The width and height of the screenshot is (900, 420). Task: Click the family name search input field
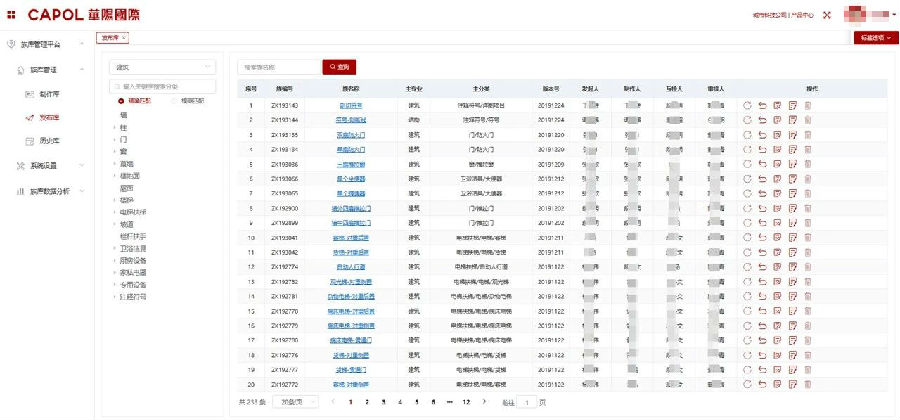coord(277,67)
